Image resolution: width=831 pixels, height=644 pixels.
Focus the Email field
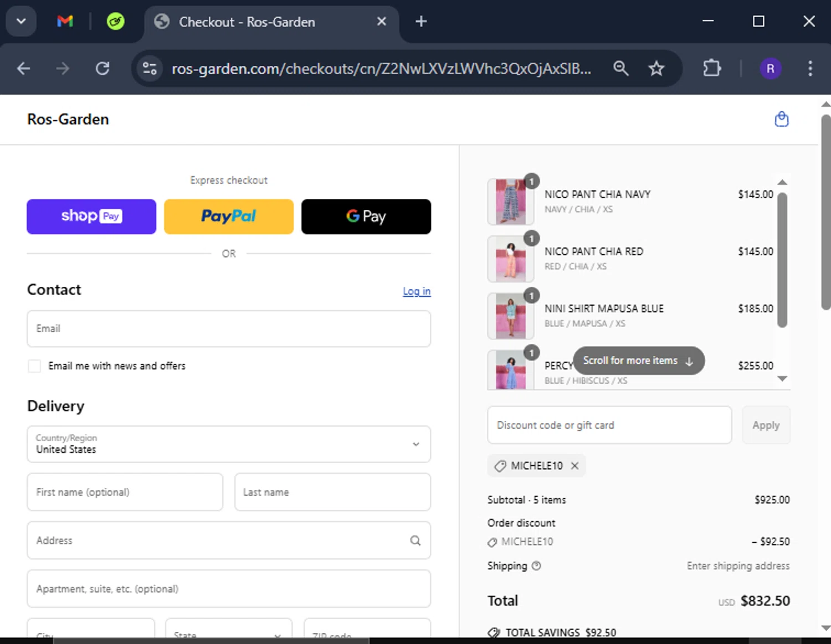229,329
